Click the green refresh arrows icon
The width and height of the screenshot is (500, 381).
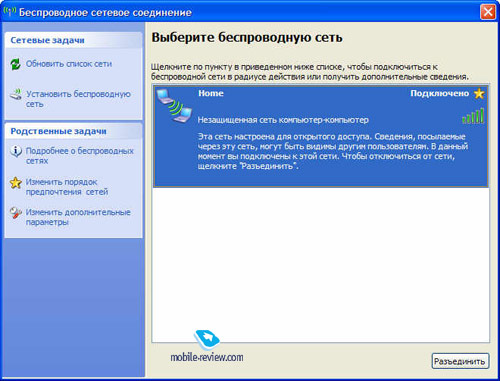15,64
